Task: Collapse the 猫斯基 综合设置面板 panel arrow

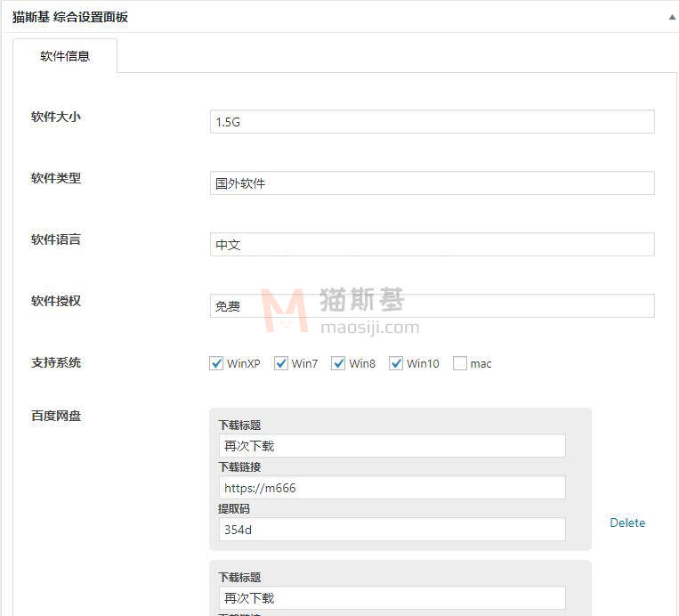Action: click(672, 17)
